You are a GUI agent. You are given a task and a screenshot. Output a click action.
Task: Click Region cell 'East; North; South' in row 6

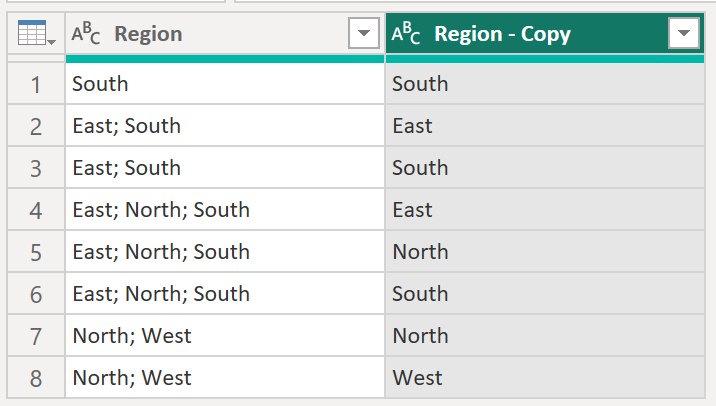coord(225,294)
